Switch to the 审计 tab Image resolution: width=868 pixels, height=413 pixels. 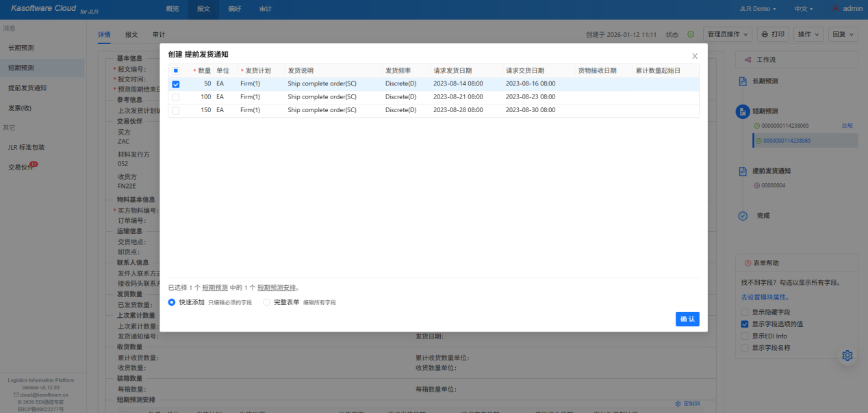(x=159, y=34)
